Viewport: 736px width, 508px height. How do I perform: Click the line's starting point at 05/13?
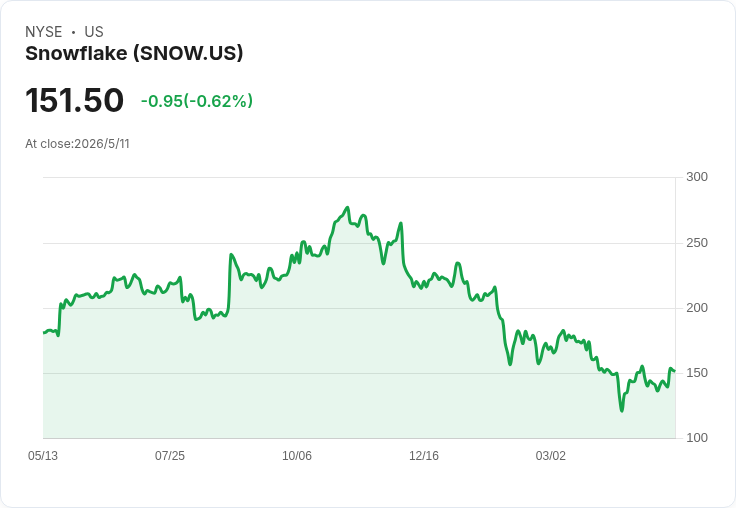coord(44,332)
